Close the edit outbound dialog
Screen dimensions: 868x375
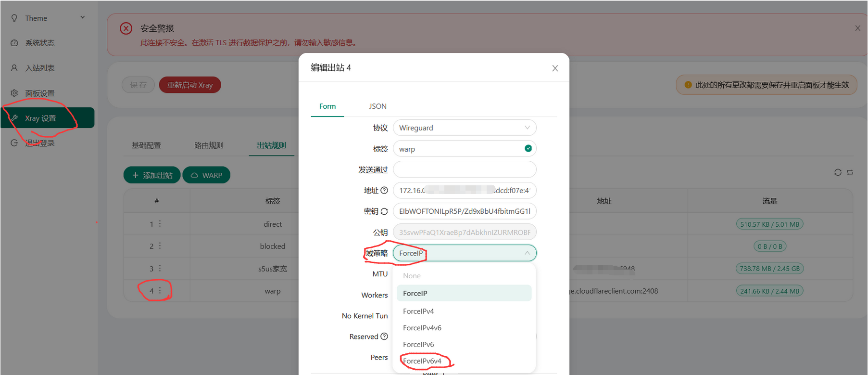coord(555,68)
